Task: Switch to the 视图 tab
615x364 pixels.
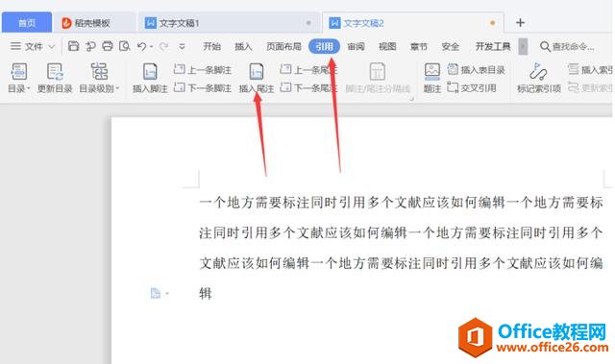Action: (x=387, y=47)
